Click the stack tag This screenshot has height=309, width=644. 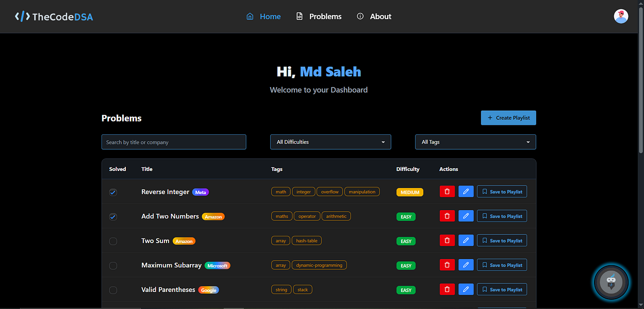tap(303, 289)
